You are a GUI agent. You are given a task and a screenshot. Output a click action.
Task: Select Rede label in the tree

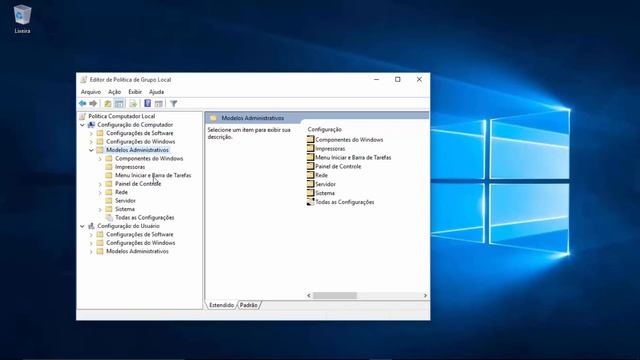pyautogui.click(x=121, y=192)
